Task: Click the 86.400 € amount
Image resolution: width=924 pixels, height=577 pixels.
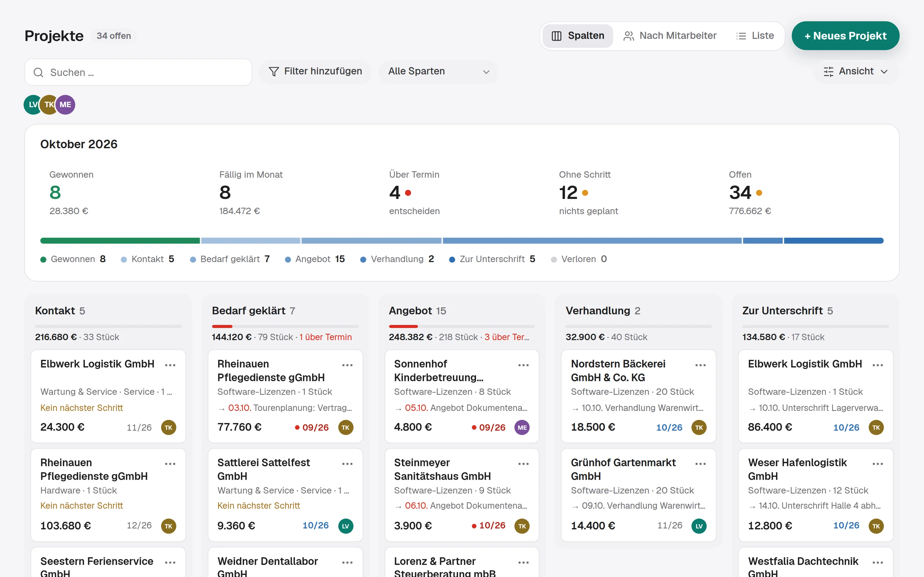Action: click(770, 427)
